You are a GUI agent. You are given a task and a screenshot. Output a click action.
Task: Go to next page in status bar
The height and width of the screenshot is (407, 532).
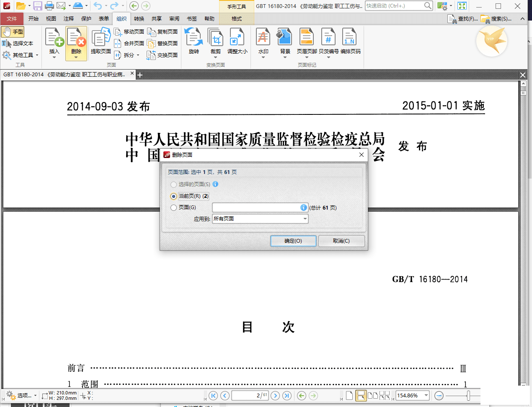275,395
